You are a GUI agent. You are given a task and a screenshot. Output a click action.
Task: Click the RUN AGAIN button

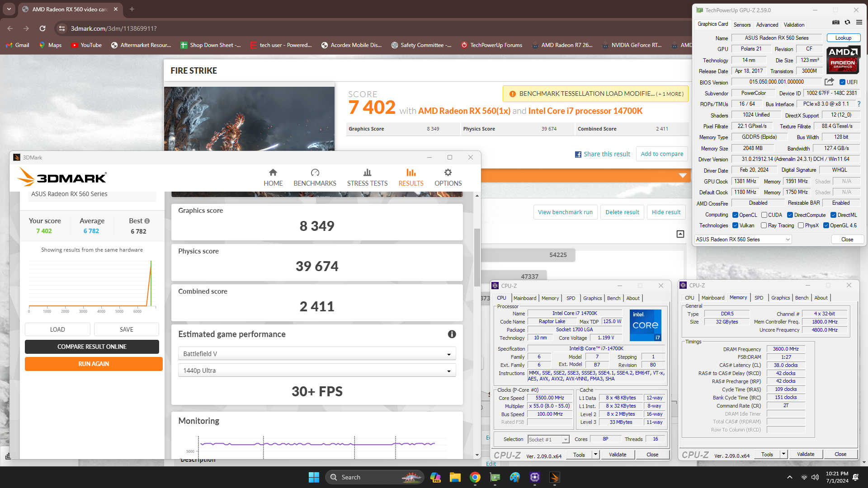click(x=94, y=364)
